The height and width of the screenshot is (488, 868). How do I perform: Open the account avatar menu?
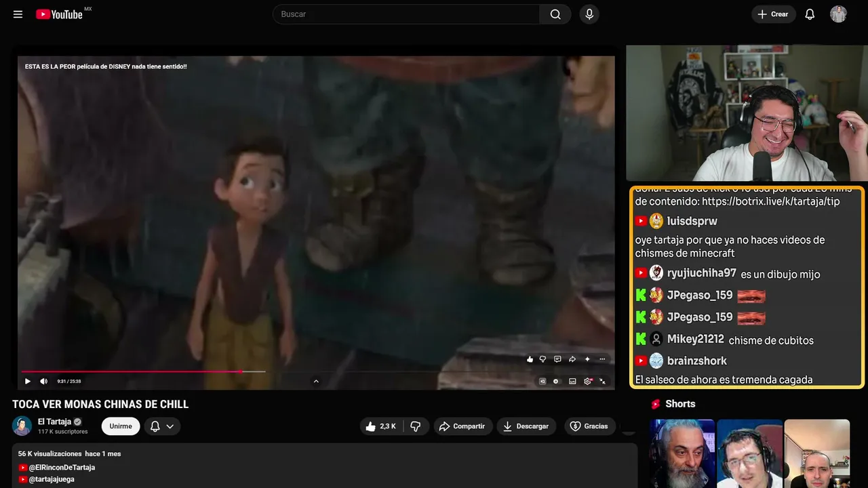[x=838, y=14]
